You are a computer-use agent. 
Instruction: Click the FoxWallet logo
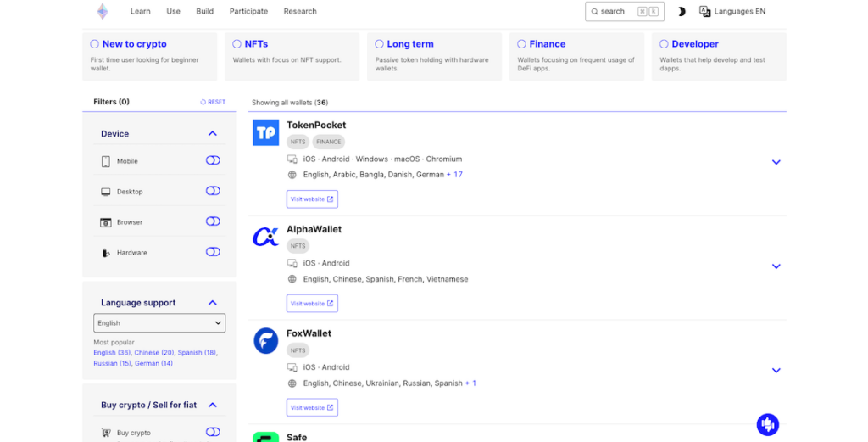point(265,341)
